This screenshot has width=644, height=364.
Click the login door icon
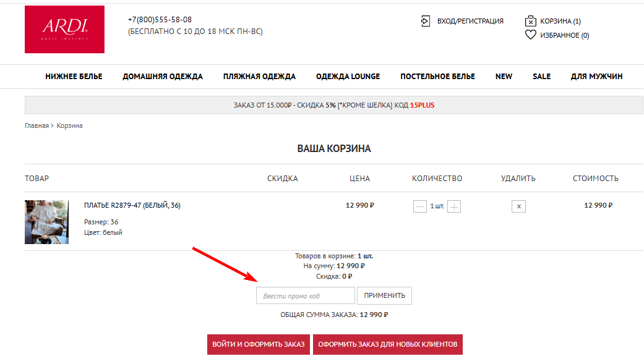(x=425, y=21)
